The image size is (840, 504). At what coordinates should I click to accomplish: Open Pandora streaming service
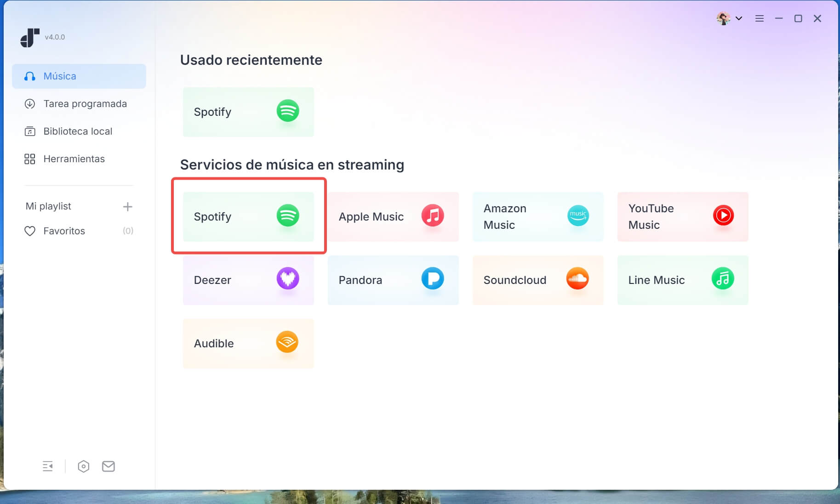coord(393,280)
